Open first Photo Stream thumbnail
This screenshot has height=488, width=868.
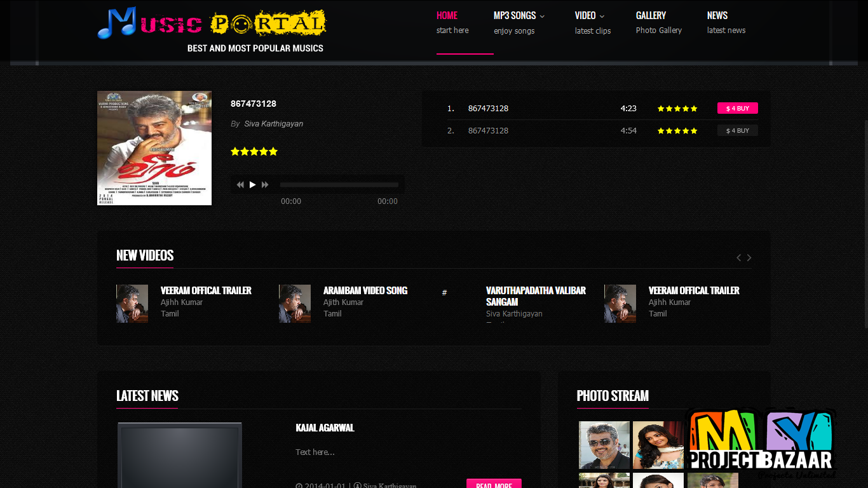tap(604, 445)
